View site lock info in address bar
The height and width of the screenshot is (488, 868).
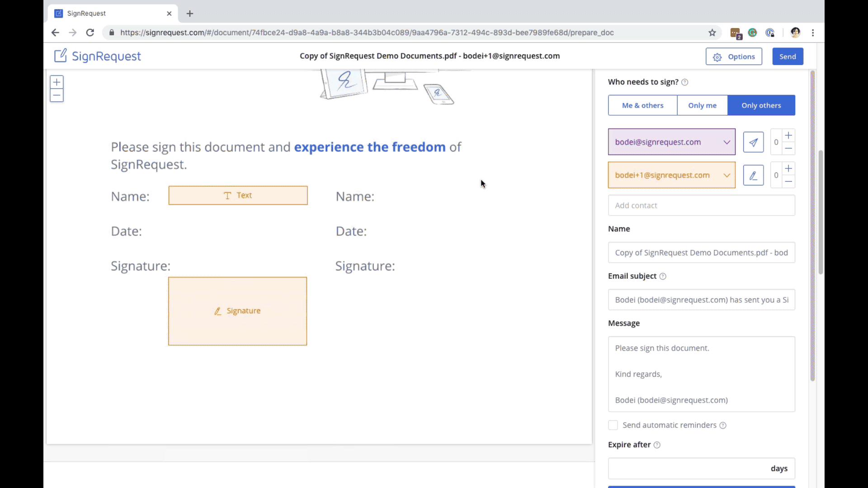click(112, 33)
